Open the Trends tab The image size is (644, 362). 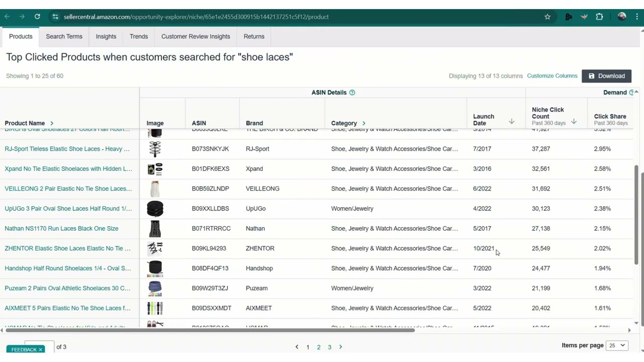coord(138,36)
